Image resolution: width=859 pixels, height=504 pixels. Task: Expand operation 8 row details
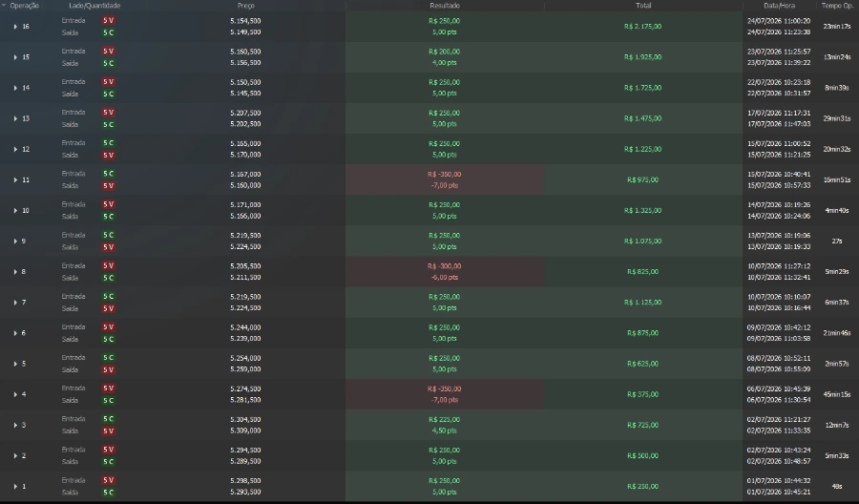(x=15, y=272)
